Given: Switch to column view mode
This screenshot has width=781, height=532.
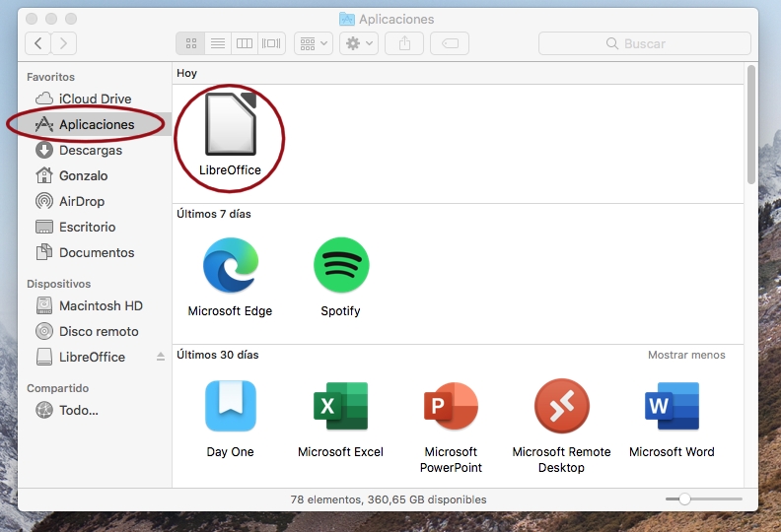Looking at the screenshot, I should click(x=245, y=43).
